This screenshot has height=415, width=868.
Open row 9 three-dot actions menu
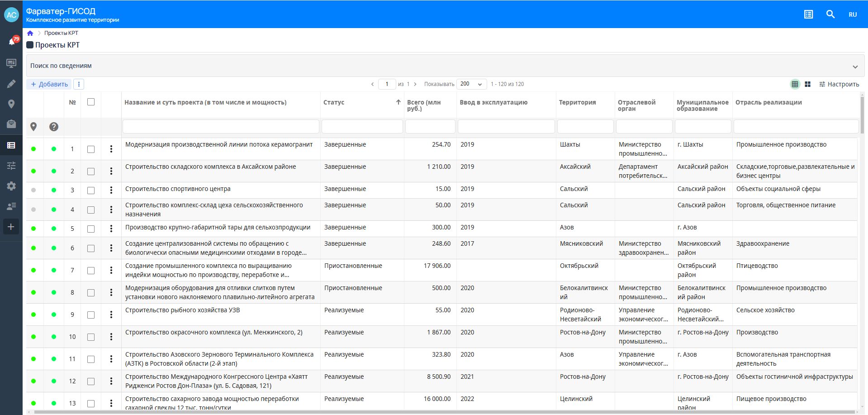[x=111, y=315]
